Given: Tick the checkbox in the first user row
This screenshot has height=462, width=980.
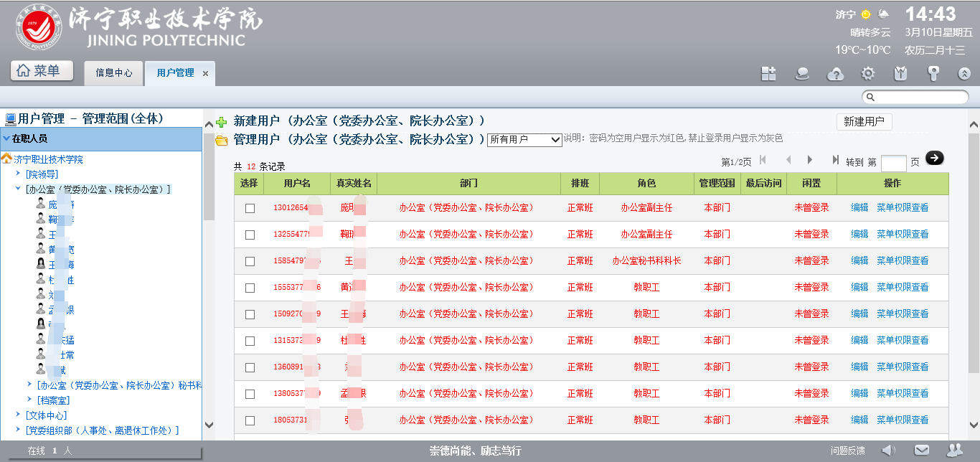Looking at the screenshot, I should [250, 208].
